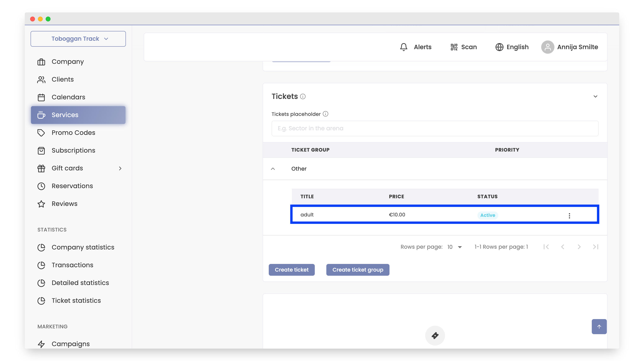Click the Create ticket button
Viewport: 644px width, 361px height.
[291, 270]
